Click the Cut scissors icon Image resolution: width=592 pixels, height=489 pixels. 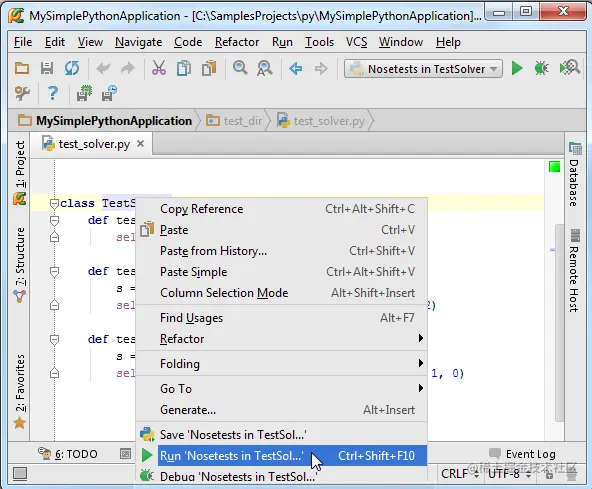pos(159,68)
